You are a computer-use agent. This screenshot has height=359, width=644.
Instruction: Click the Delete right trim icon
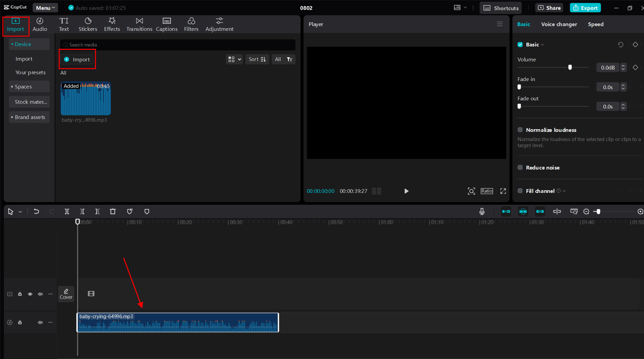tap(98, 211)
